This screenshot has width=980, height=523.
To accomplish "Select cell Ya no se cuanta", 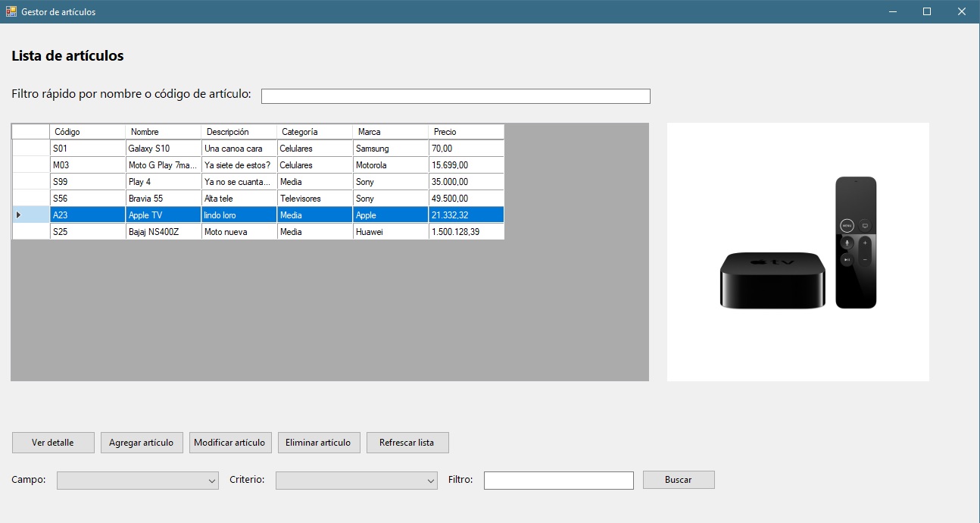I will pos(239,182).
